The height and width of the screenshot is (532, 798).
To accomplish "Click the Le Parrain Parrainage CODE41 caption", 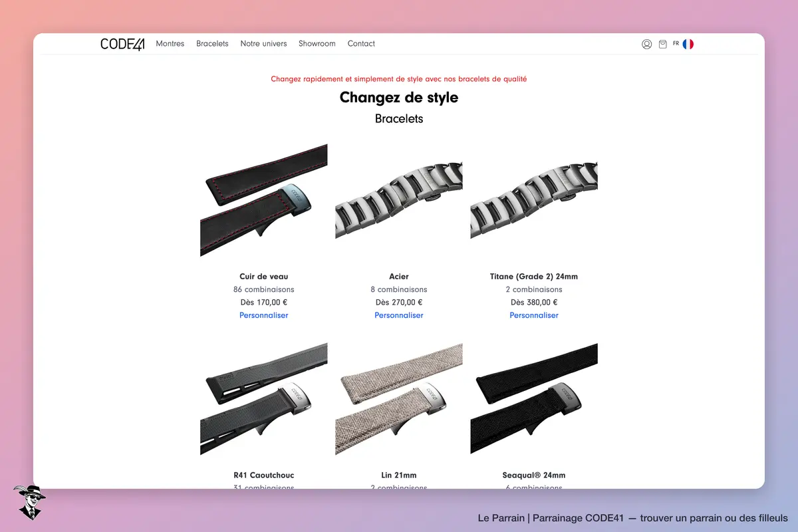I will click(x=632, y=518).
